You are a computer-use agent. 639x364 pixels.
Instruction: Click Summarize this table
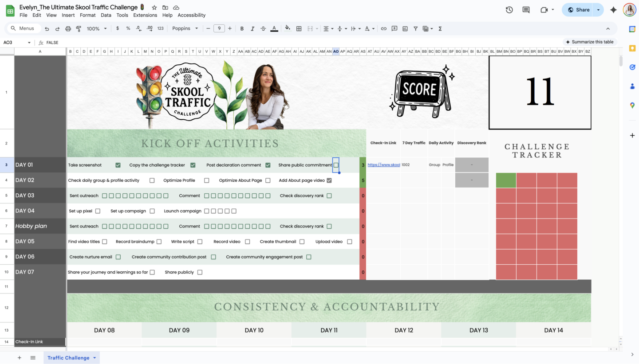point(589,42)
